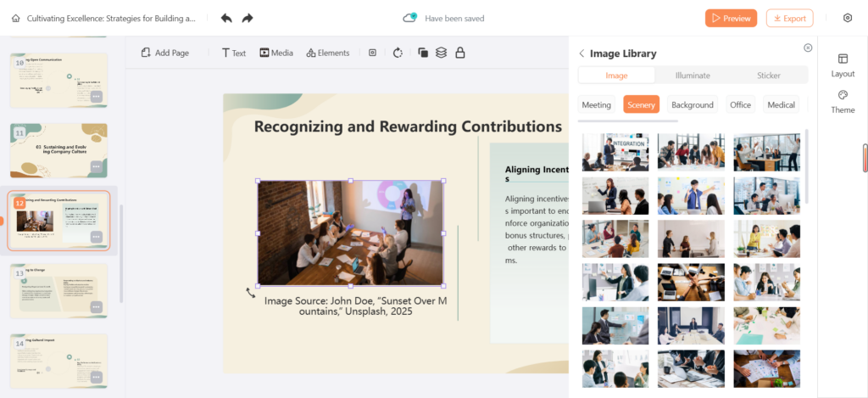
Task: Open the settings hexagon icon
Action: (x=848, y=18)
